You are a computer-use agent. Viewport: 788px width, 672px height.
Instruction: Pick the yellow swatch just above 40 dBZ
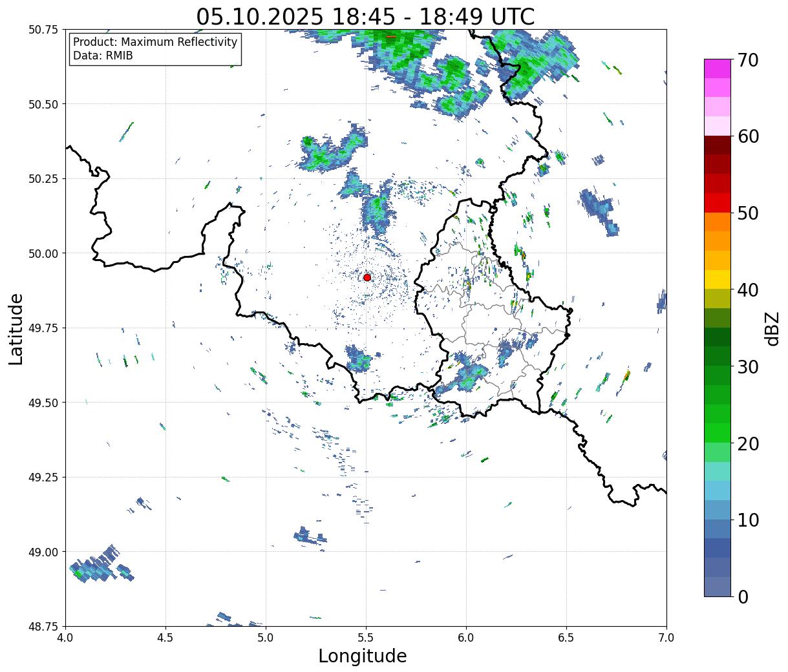click(718, 279)
